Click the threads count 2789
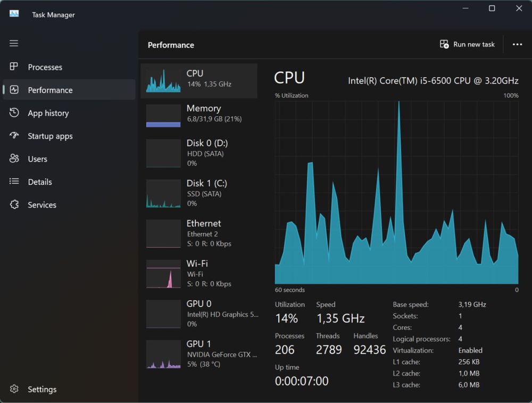This screenshot has width=532, height=403. (x=329, y=350)
